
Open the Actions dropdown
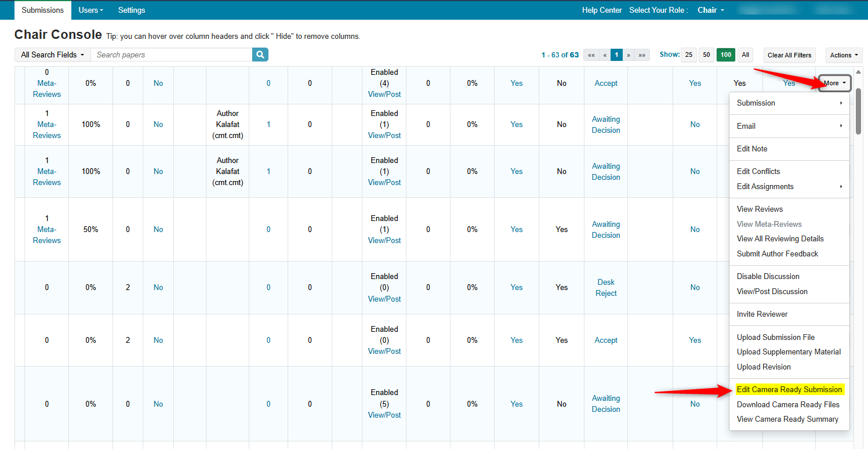[844, 55]
